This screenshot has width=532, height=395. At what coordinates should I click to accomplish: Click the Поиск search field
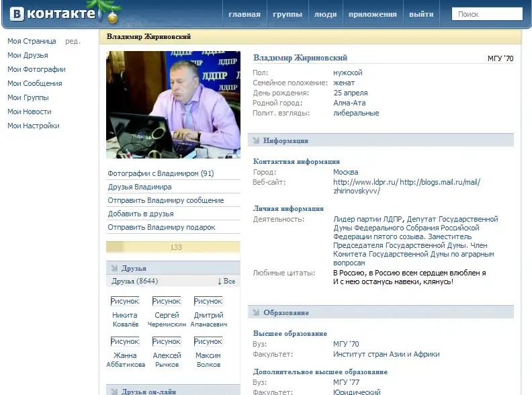coord(487,14)
